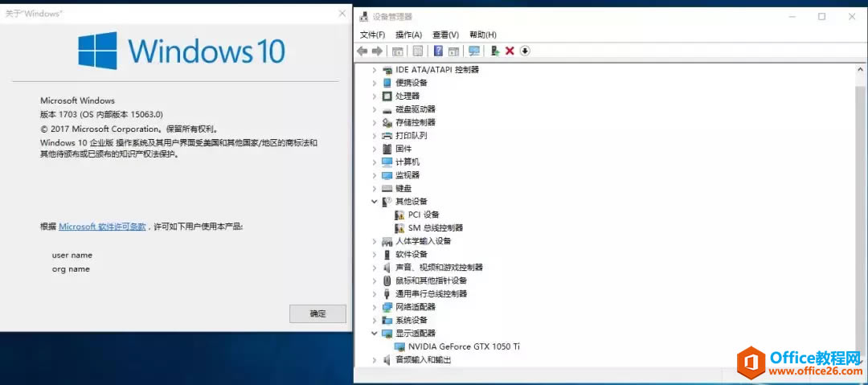868x385 pixels.
Task: Select the 磁盘驱动器 disk drive icon
Action: (387, 109)
